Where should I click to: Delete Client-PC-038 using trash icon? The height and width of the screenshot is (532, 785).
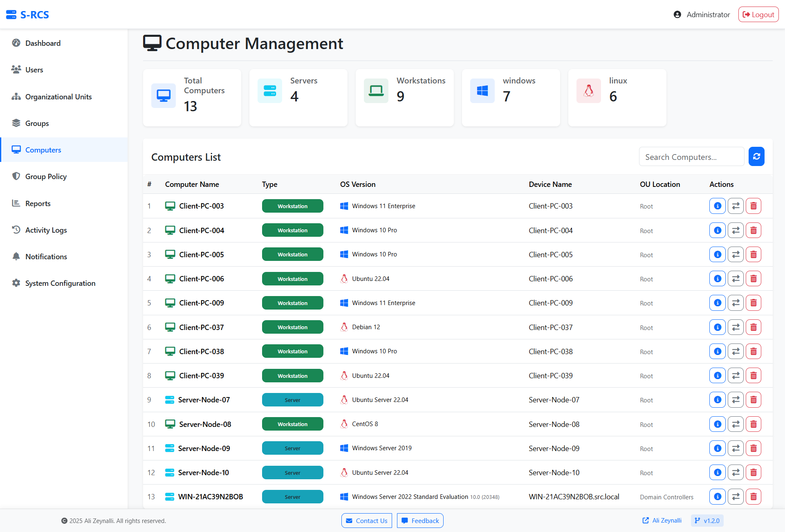(x=753, y=351)
